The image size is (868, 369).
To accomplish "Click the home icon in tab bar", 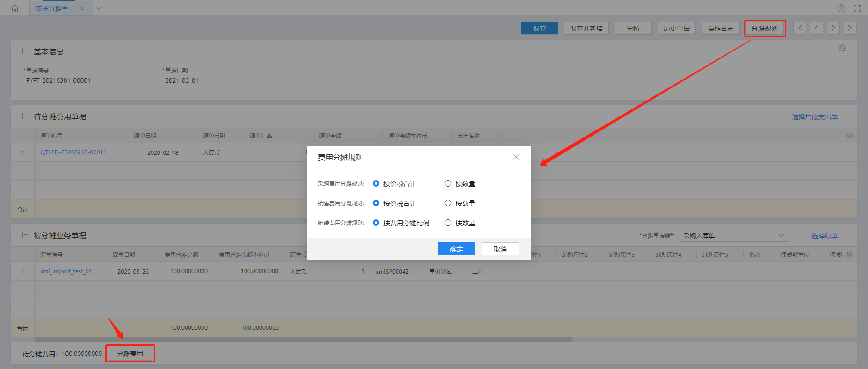I will click(x=15, y=8).
